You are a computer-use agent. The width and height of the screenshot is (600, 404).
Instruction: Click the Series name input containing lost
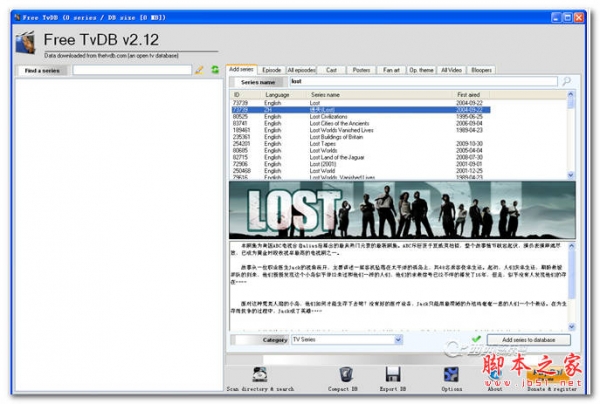tap(423, 81)
